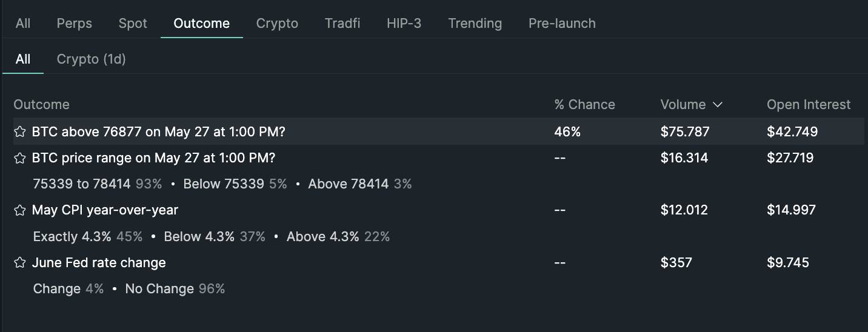This screenshot has width=868, height=332.
Task: Open the Pre-launch tab
Action: [562, 23]
